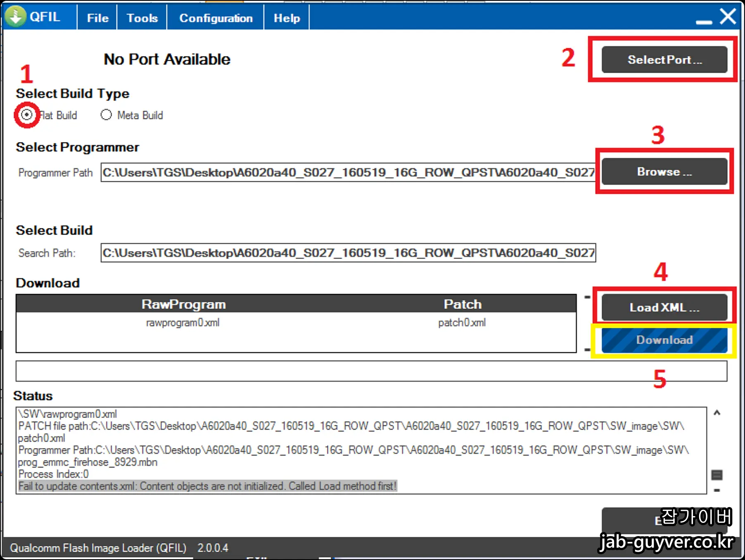The image size is (745, 560).
Task: Minimize the QFIL window
Action: tap(704, 21)
